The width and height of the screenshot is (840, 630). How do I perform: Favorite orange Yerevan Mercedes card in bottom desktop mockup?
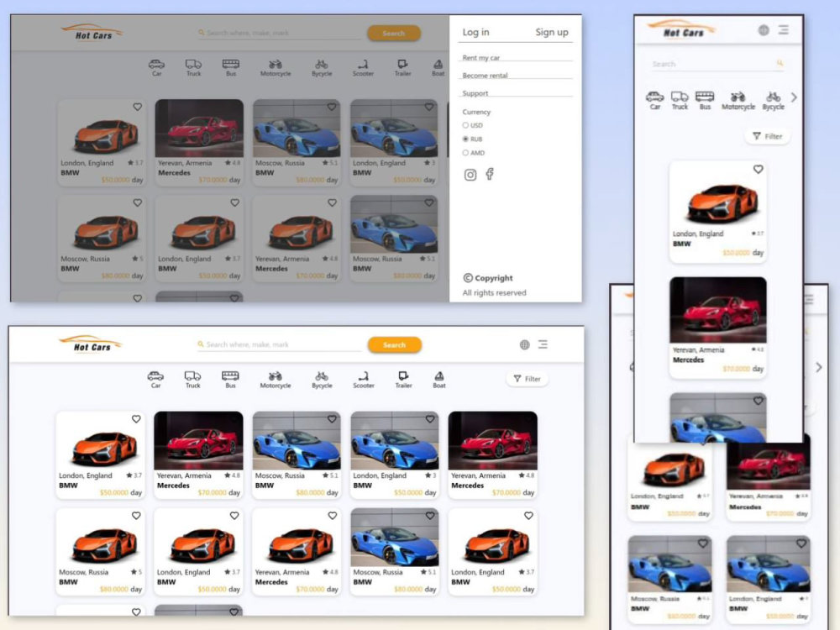pyautogui.click(x=332, y=516)
